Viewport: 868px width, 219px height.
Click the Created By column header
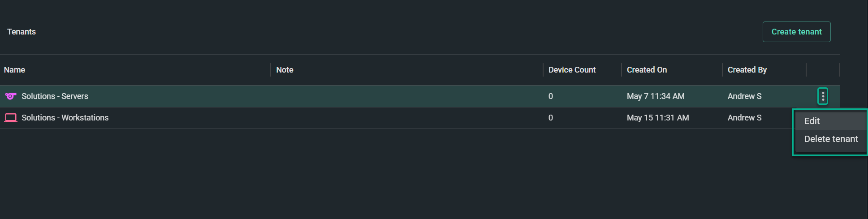[x=747, y=70]
